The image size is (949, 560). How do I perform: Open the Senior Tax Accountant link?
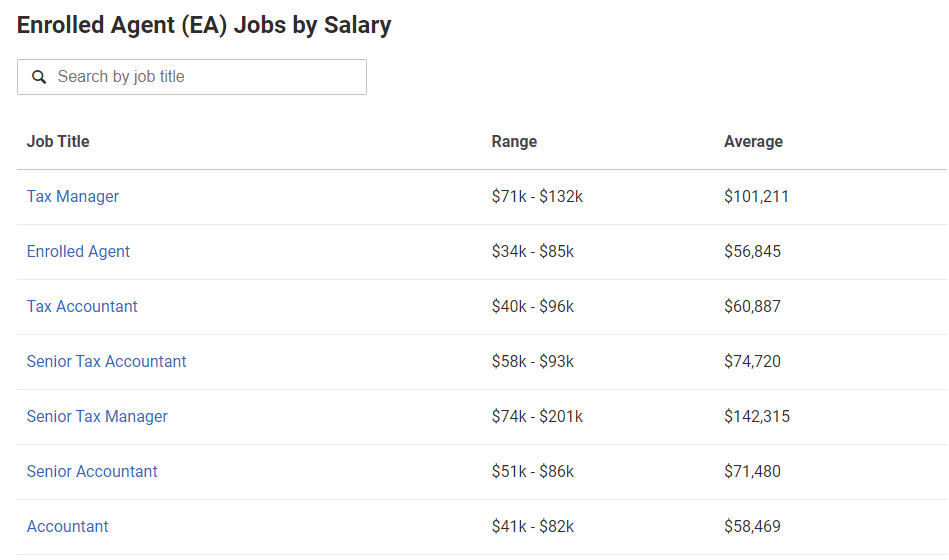107,361
